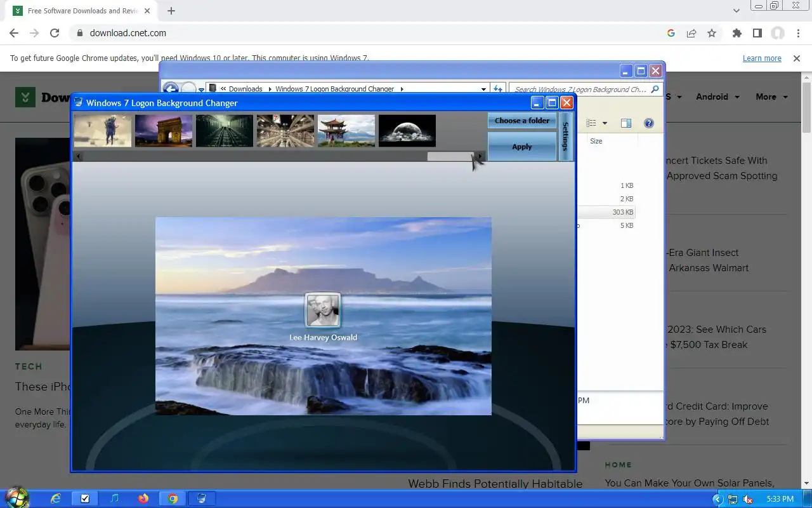Screen dimensions: 812x508
Task: Click the Explorer search magnifier icon
Action: click(x=655, y=89)
